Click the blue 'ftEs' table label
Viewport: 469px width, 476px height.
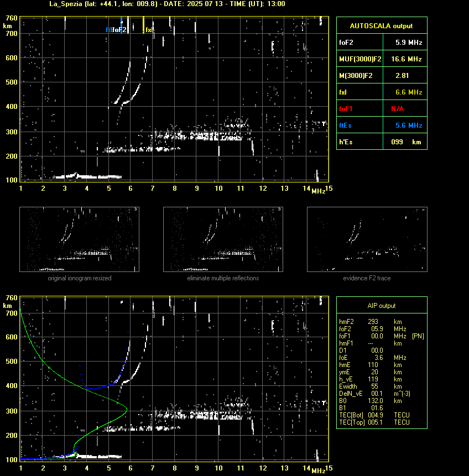[345, 125]
